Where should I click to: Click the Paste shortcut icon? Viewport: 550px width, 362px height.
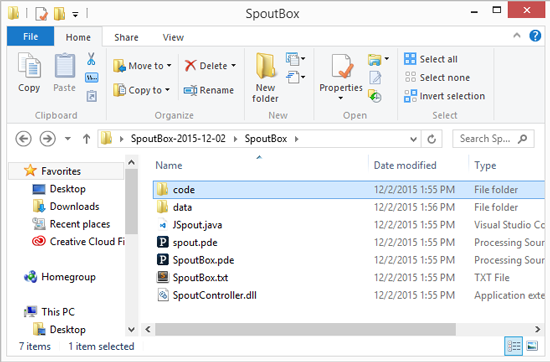click(92, 96)
